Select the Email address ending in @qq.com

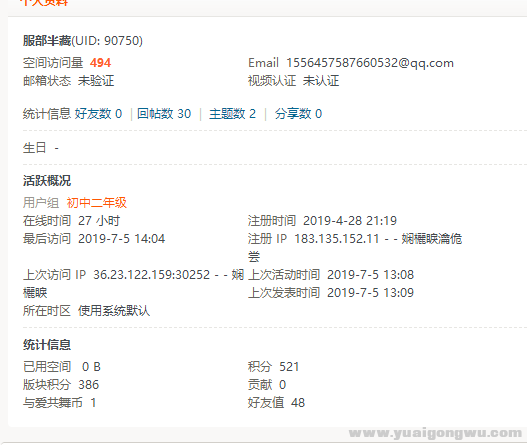click(370, 63)
